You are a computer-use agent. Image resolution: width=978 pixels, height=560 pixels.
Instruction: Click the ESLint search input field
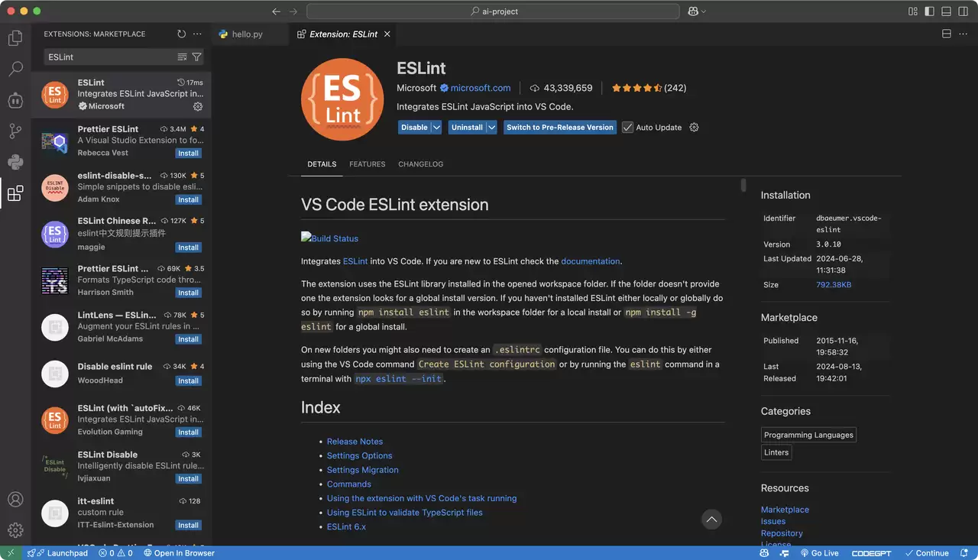point(110,57)
